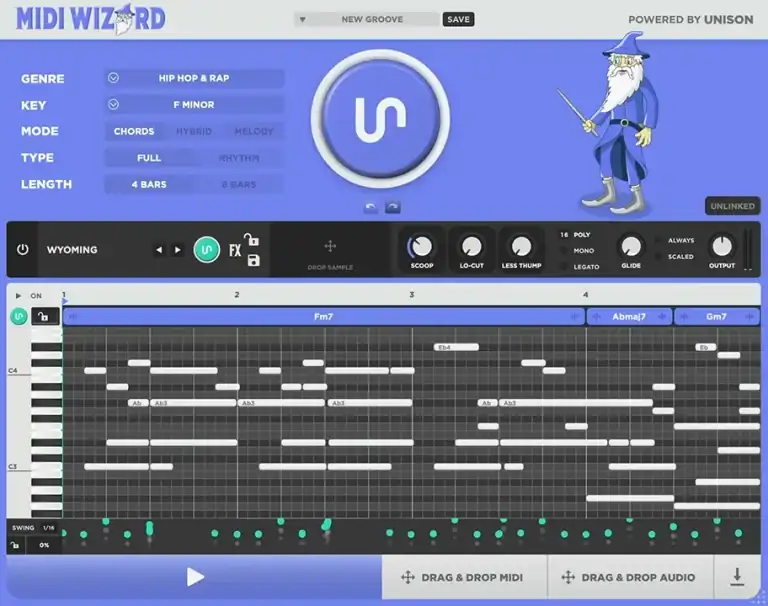The image size is (768, 606).
Task: Select LEGATO voice mode
Action: [x=586, y=267]
